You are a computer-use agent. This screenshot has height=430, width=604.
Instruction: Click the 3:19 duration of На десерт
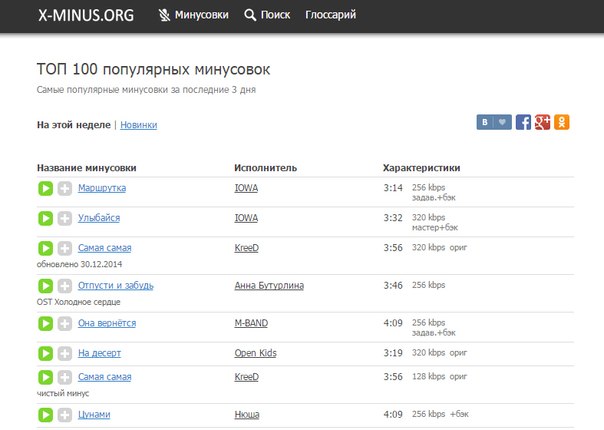click(393, 353)
